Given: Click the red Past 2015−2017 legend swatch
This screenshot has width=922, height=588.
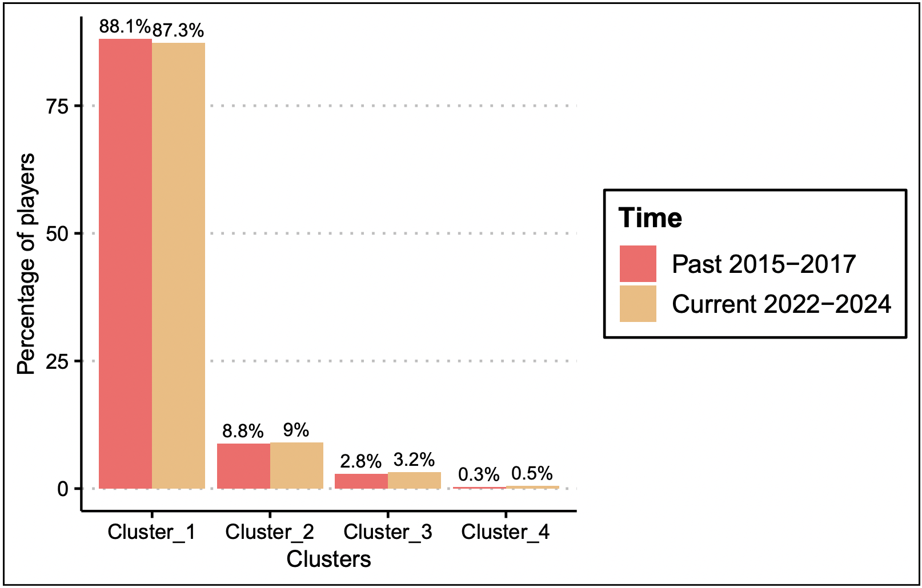Looking at the screenshot, I should (x=638, y=264).
